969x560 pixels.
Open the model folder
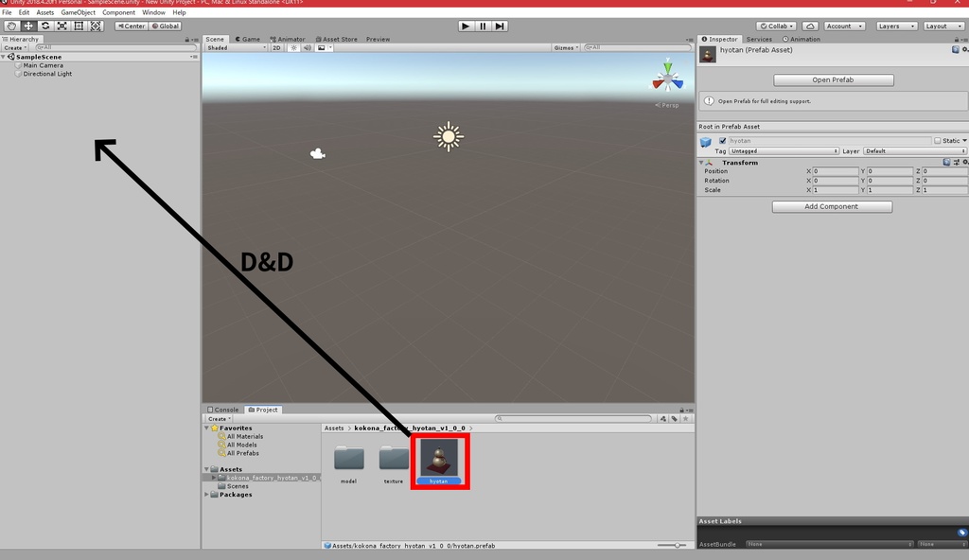pyautogui.click(x=349, y=458)
